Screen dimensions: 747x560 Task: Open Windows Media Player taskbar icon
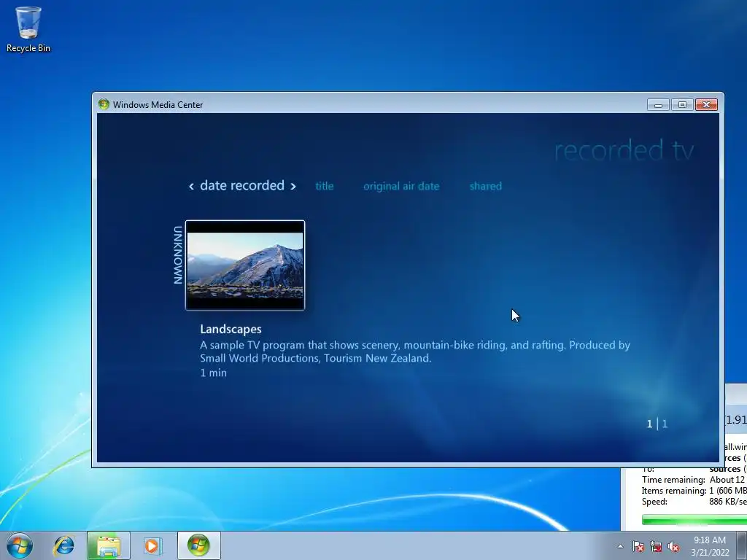152,545
